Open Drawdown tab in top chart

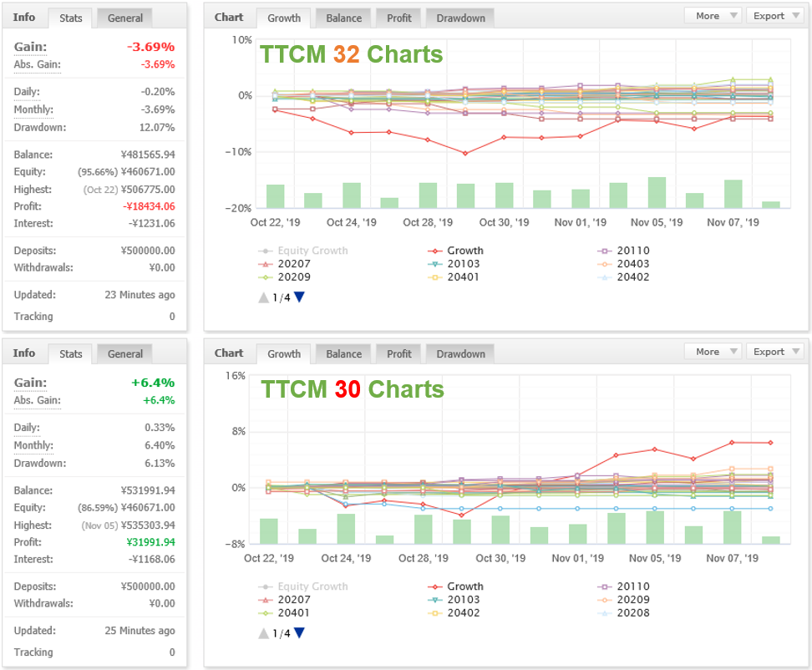click(460, 18)
